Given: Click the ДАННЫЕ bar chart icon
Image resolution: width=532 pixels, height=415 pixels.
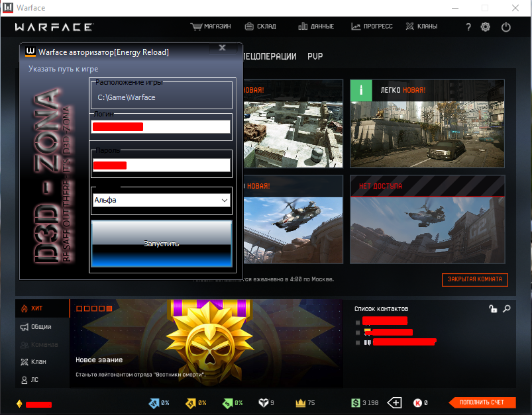Looking at the screenshot, I should coord(303,26).
